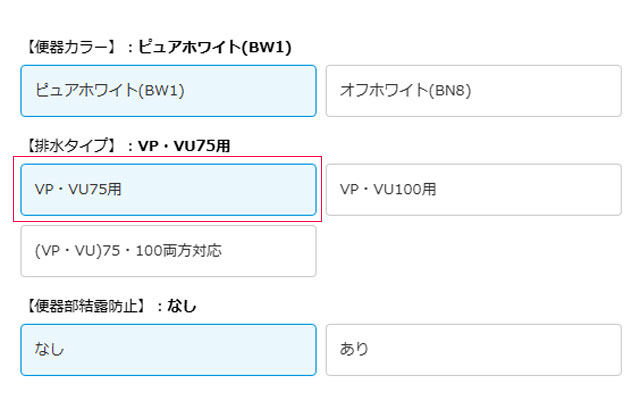Click the highlighted VP・VU75用 button

click(x=168, y=189)
